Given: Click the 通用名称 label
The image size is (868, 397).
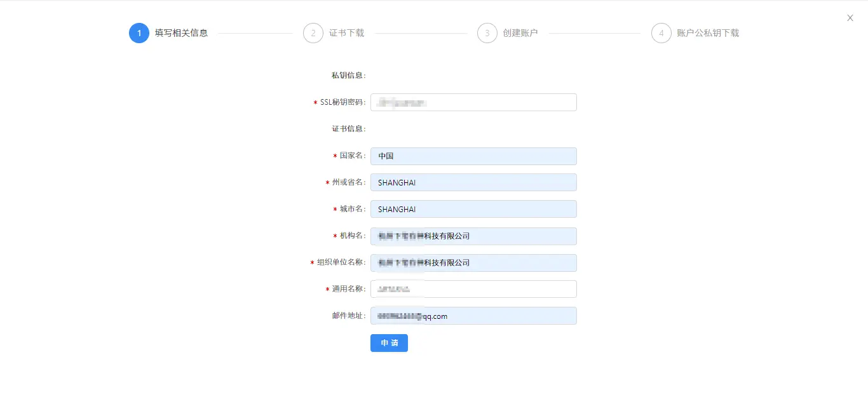Looking at the screenshot, I should 349,289.
